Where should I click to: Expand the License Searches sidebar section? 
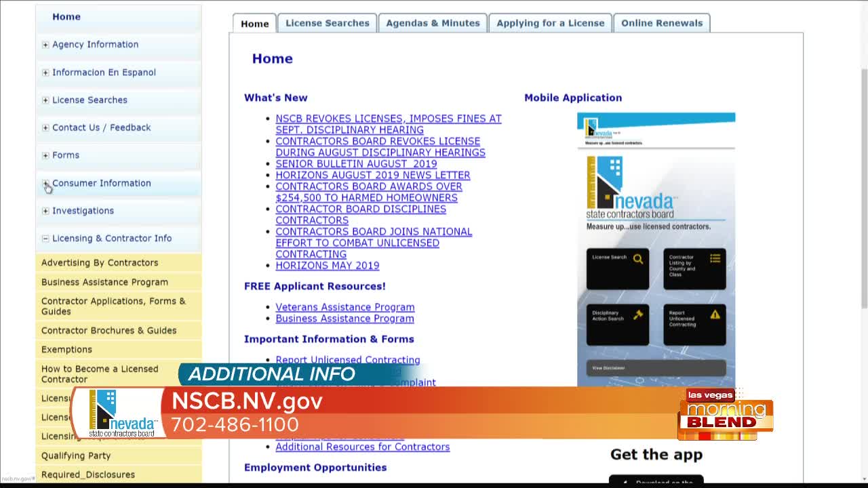point(45,100)
